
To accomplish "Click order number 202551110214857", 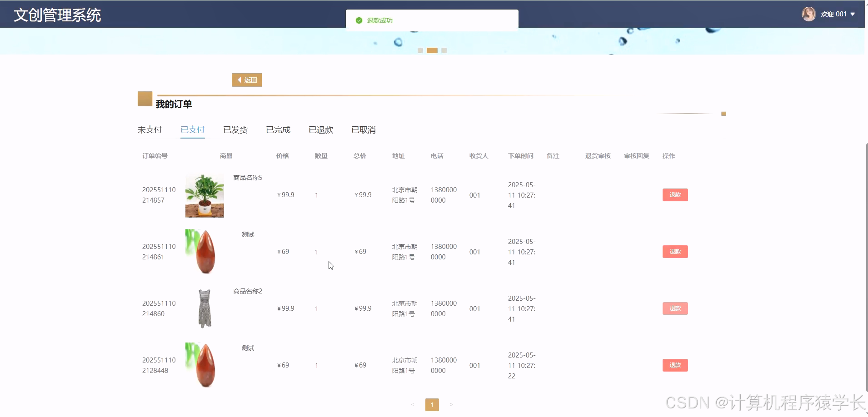I will (159, 195).
